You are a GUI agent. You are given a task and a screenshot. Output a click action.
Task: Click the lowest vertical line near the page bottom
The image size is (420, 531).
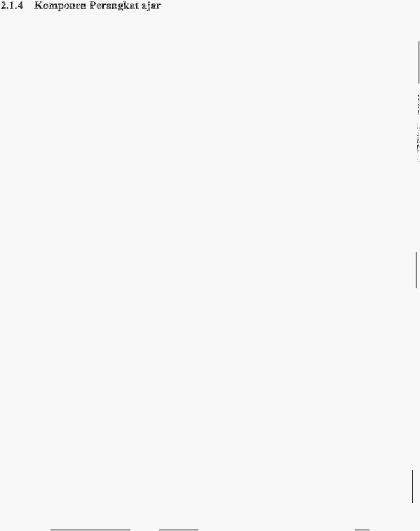click(x=412, y=486)
